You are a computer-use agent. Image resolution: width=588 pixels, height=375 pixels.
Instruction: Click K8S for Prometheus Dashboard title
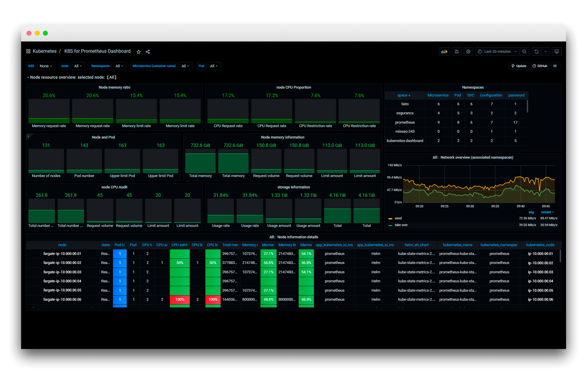pyautogui.click(x=97, y=51)
